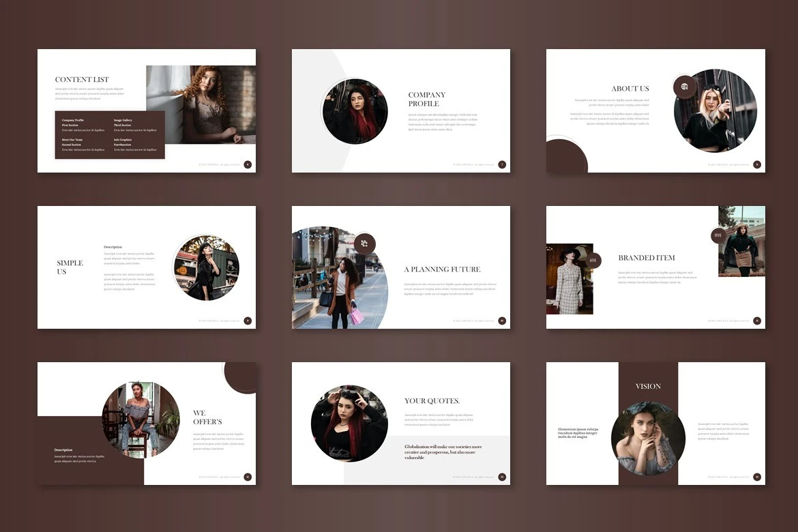Click page number badge on Company Profile slide
Screen dimensions: 798x532
(502, 164)
